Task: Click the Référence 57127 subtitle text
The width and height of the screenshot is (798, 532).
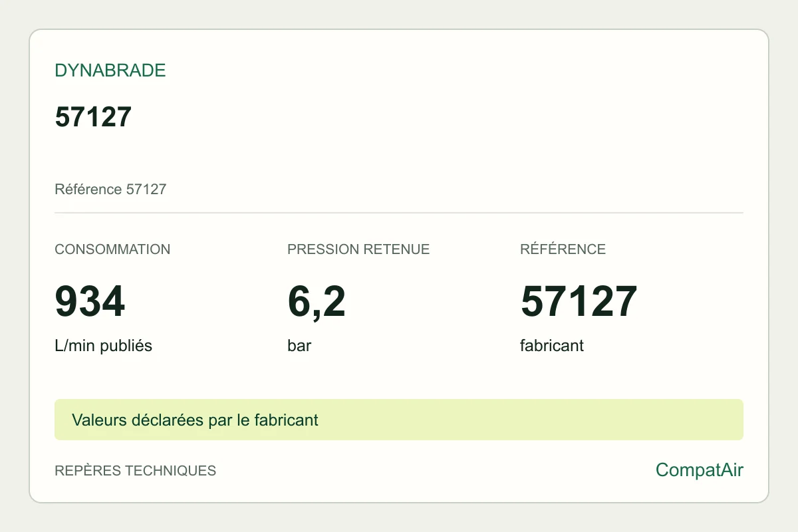Action: pos(110,190)
